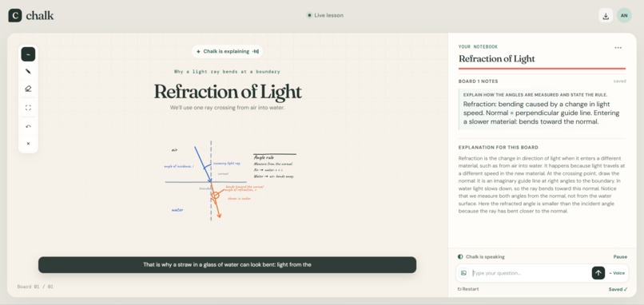The width and height of the screenshot is (644, 305).
Task: Click the explanation paragraph starting 'Refraction is the change'
Action: pyautogui.click(x=543, y=184)
